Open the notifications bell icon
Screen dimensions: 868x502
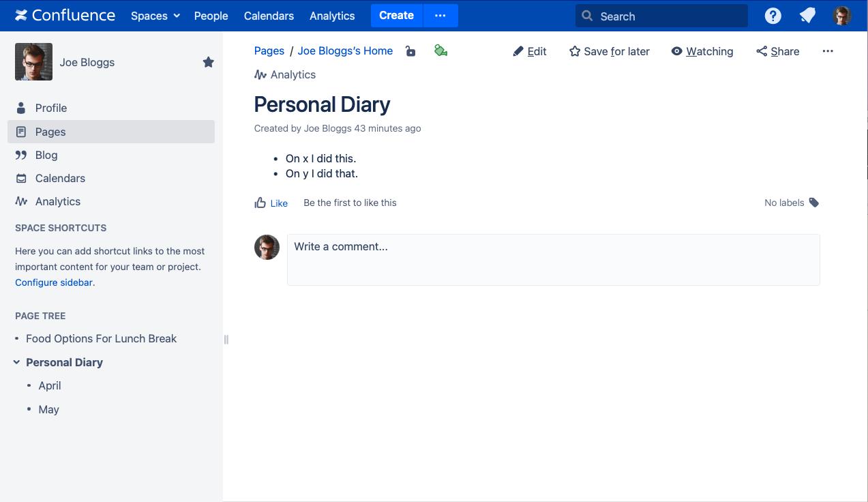pyautogui.click(x=807, y=16)
